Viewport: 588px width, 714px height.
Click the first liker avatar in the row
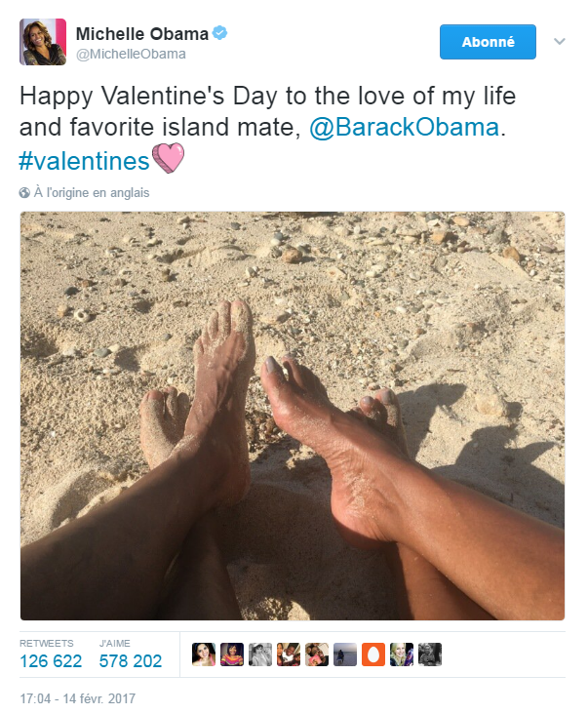tap(204, 654)
